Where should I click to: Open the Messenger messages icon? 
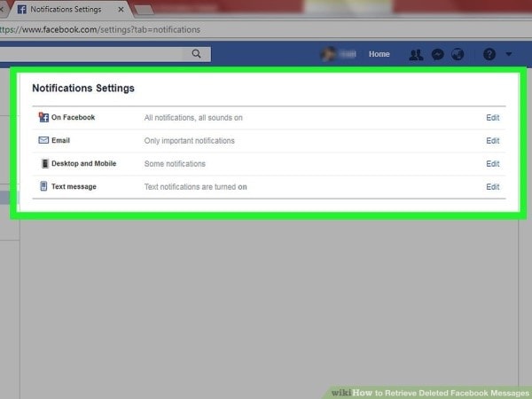point(438,54)
